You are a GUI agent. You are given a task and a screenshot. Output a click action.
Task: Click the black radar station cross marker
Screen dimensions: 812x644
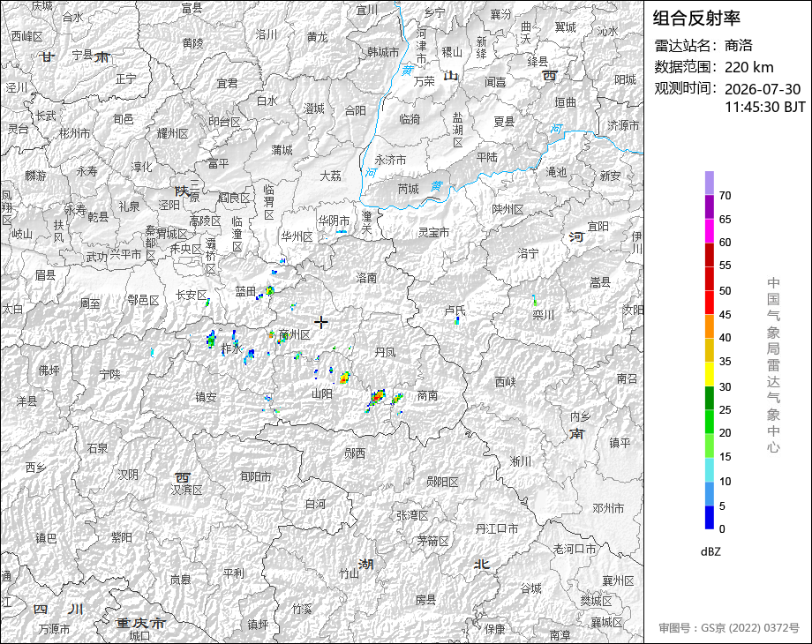click(x=320, y=323)
